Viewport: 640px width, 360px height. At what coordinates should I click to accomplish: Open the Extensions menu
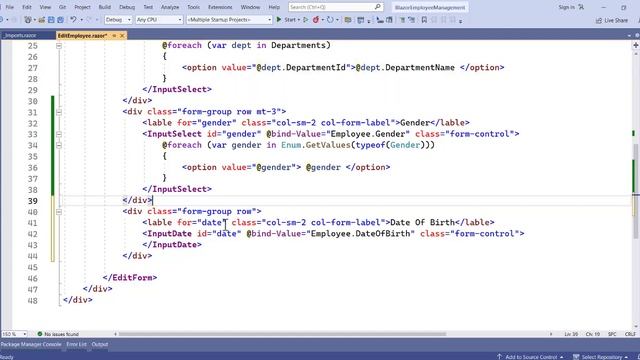[220, 7]
